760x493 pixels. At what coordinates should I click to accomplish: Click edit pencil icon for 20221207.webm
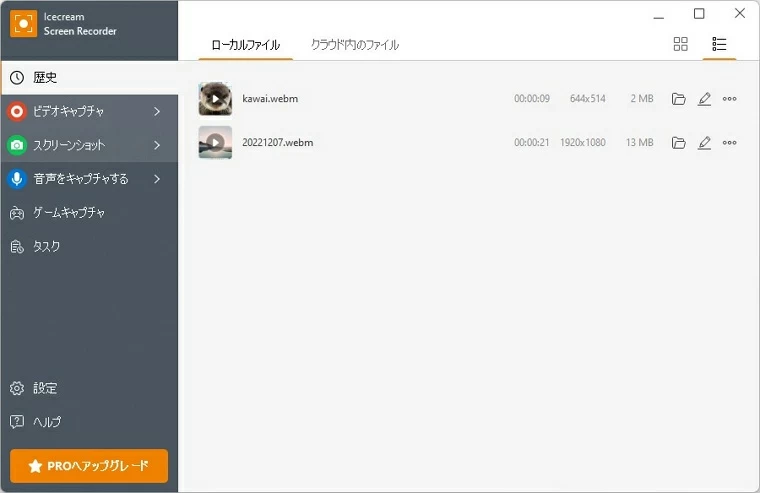pyautogui.click(x=704, y=143)
